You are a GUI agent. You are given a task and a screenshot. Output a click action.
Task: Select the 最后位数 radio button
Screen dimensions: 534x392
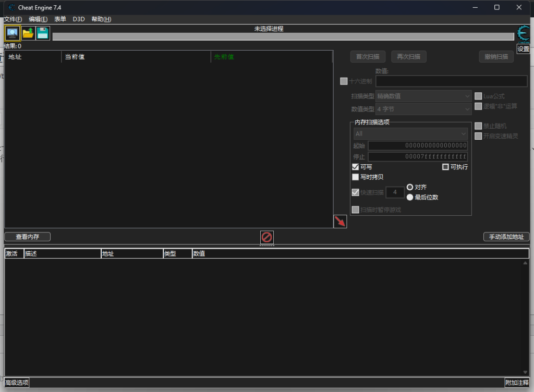pos(410,198)
